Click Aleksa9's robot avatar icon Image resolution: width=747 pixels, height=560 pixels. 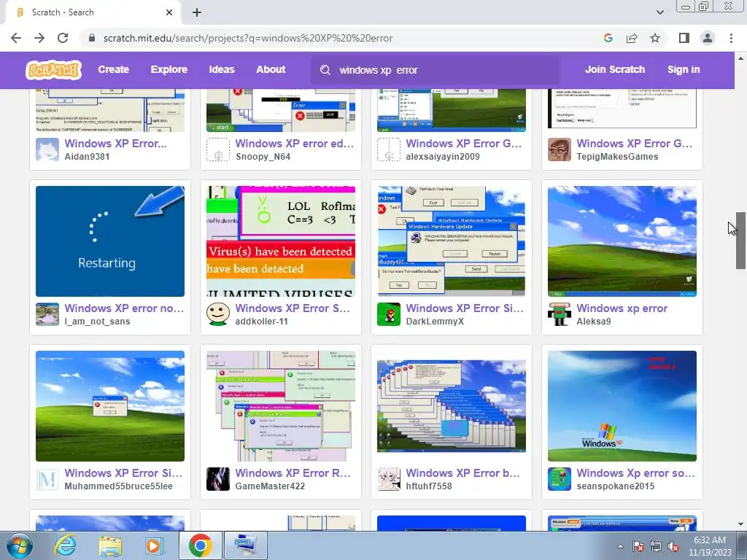pos(560,314)
